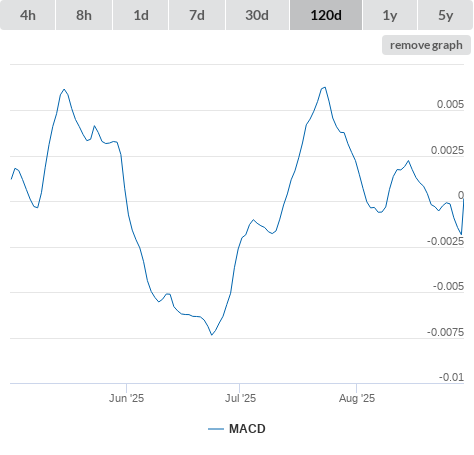Open the 1y time range
Viewport: 474px width, 455px height.
coord(390,15)
